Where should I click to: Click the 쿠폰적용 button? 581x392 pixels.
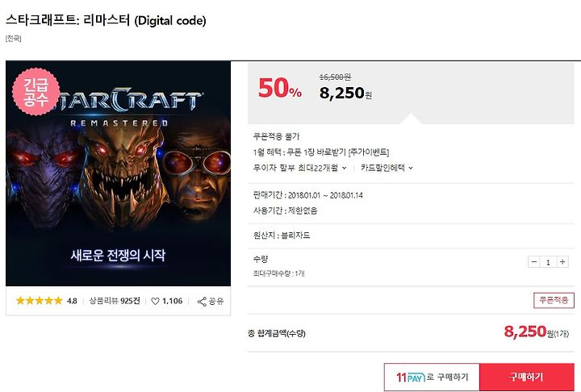554,300
